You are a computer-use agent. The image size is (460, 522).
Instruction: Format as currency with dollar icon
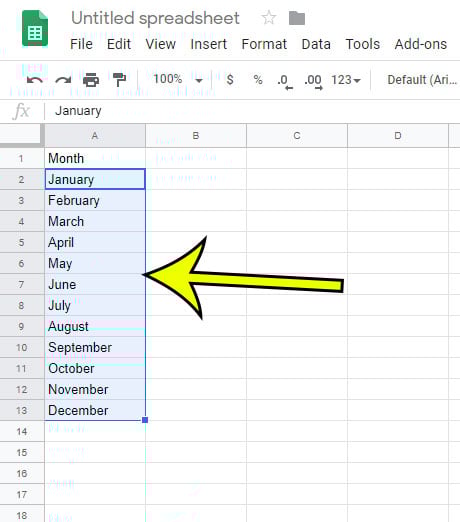[230, 80]
